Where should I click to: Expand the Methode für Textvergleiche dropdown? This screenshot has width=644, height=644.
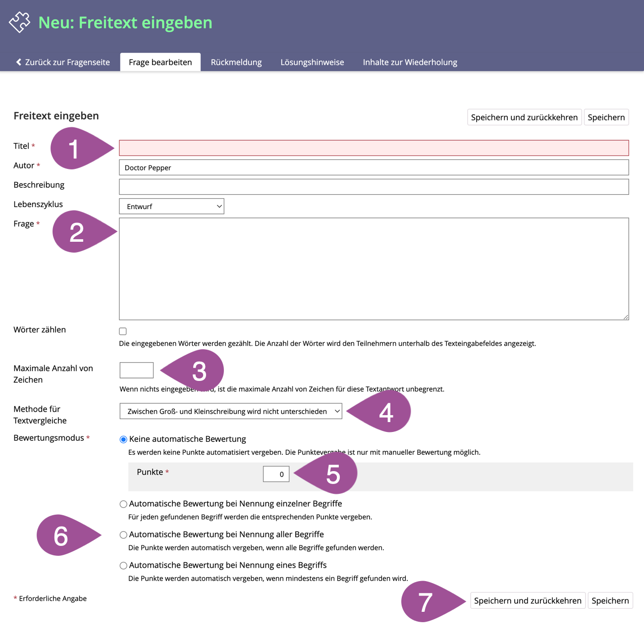click(x=231, y=411)
